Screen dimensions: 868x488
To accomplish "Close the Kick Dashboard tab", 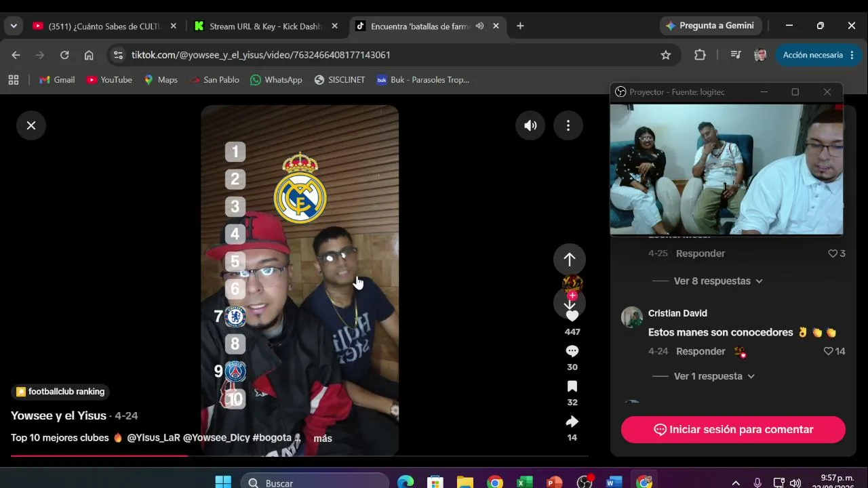I will tap(334, 26).
